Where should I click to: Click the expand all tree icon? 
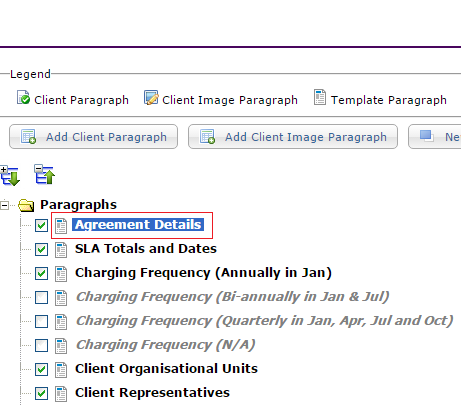(10, 175)
